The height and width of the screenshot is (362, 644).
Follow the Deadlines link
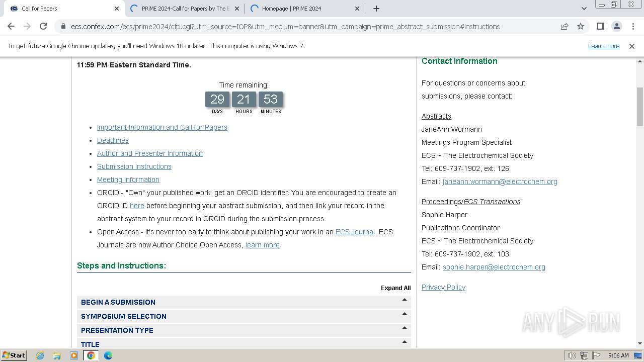coord(113,140)
